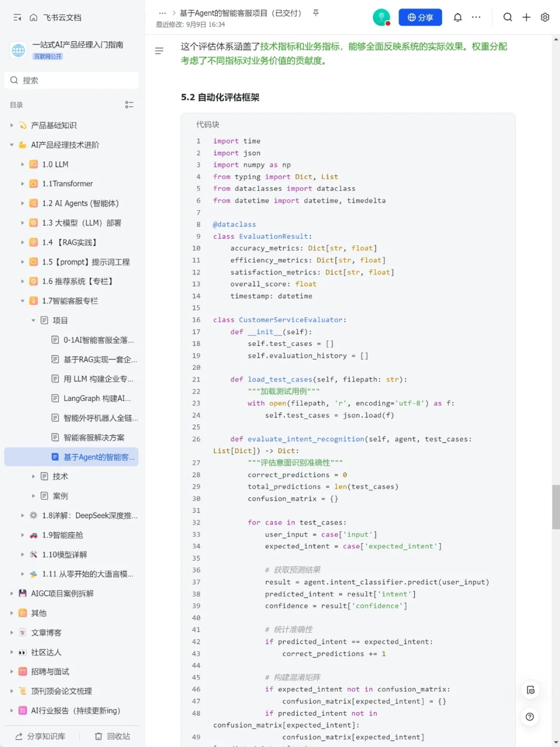Click the 1.10模型详解 tools icon
The height and width of the screenshot is (747, 560).
coord(34,555)
